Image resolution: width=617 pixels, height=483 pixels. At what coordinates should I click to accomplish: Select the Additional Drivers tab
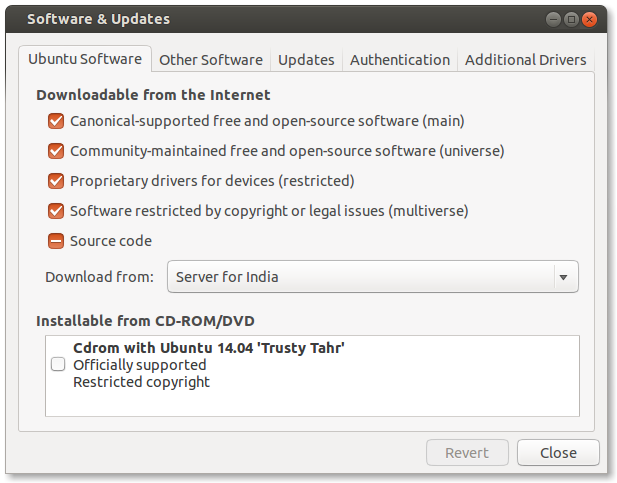point(526,60)
